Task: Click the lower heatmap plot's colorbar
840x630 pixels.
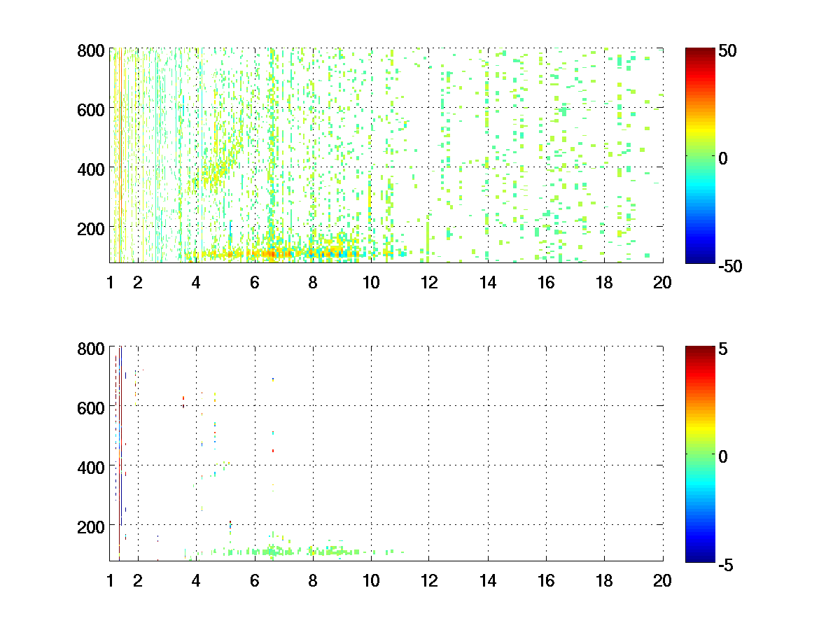Action: tap(700, 453)
